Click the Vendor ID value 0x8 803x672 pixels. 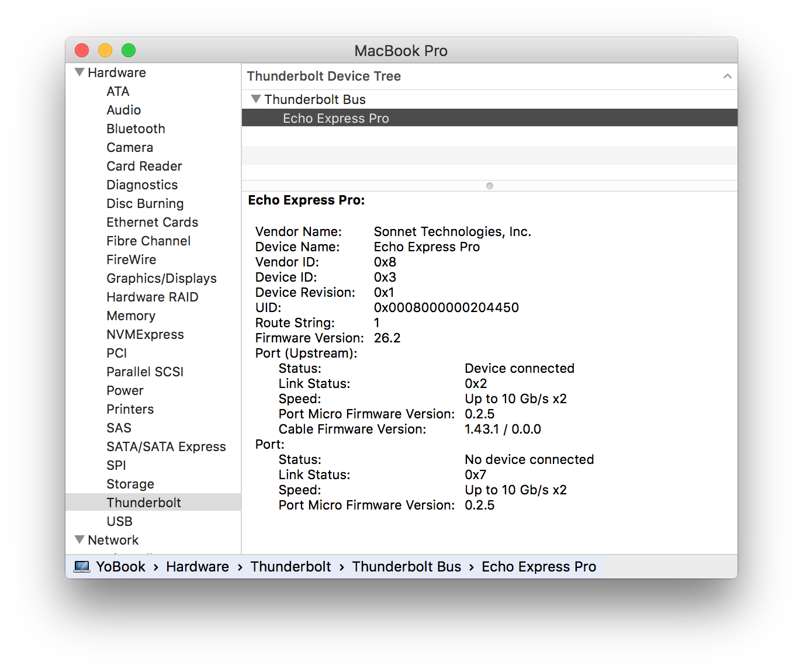385,262
